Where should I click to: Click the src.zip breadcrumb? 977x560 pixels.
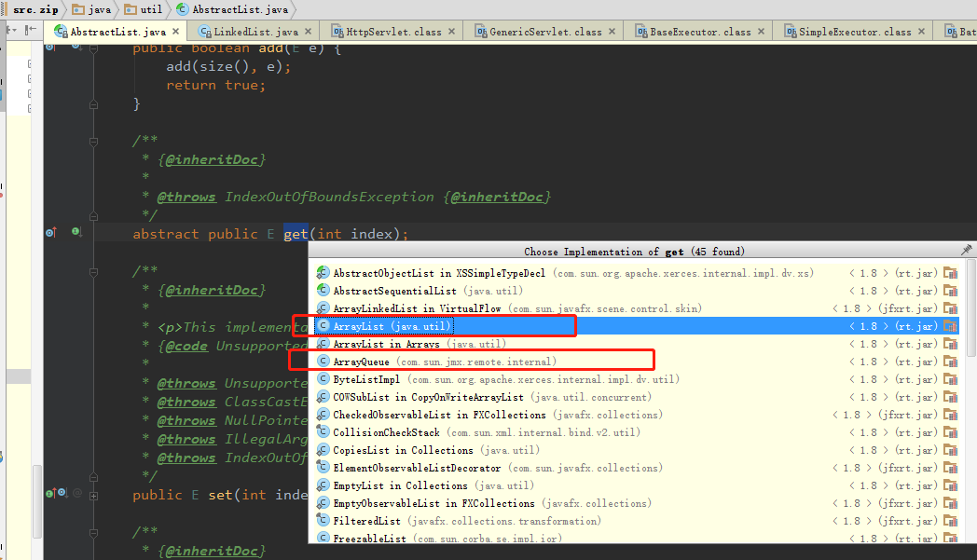(x=35, y=9)
